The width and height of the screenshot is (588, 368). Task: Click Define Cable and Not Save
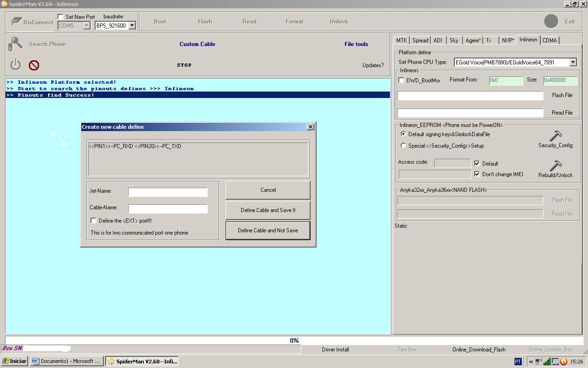[x=268, y=230]
